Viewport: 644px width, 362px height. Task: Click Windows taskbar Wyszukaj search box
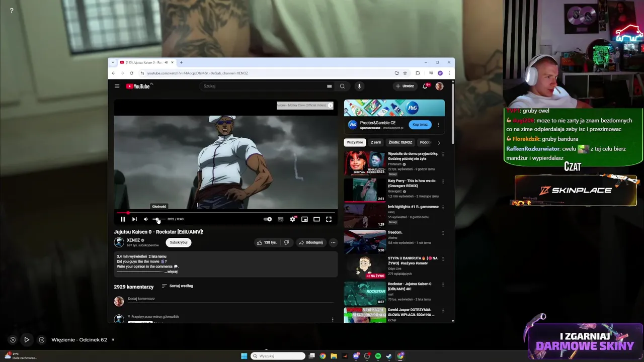click(x=278, y=356)
